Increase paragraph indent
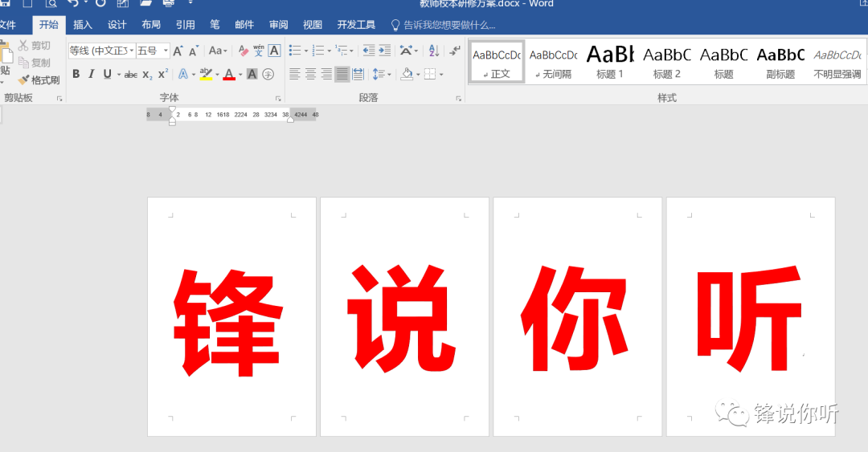The width and height of the screenshot is (868, 452). (385, 51)
